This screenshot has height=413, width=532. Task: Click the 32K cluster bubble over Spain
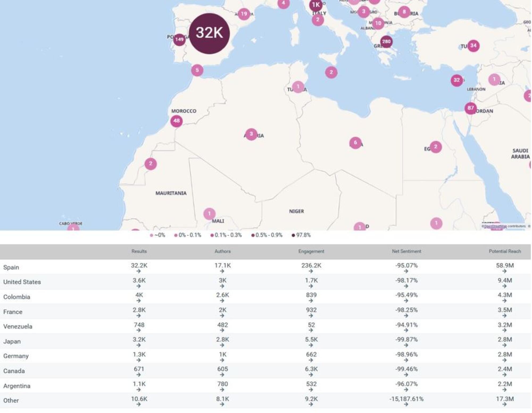tap(209, 33)
